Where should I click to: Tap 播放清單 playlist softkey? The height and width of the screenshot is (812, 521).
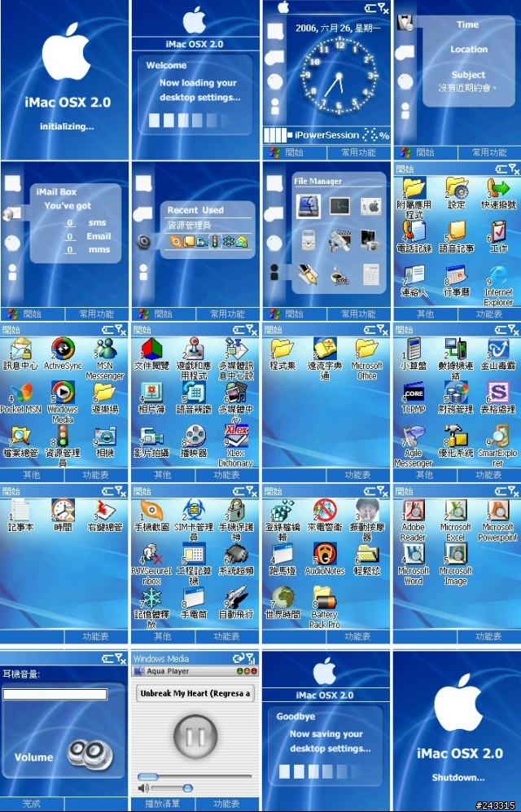(x=163, y=804)
